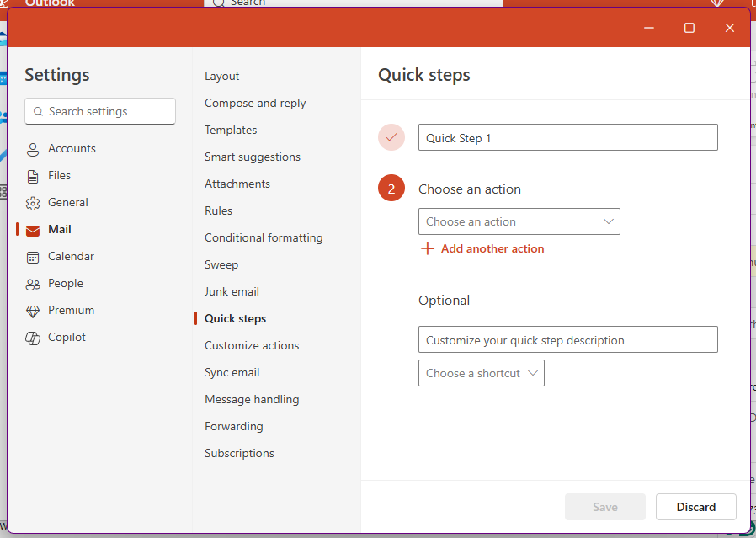This screenshot has width=756, height=538.
Task: Click the Mail envelope icon
Action: pyautogui.click(x=33, y=231)
